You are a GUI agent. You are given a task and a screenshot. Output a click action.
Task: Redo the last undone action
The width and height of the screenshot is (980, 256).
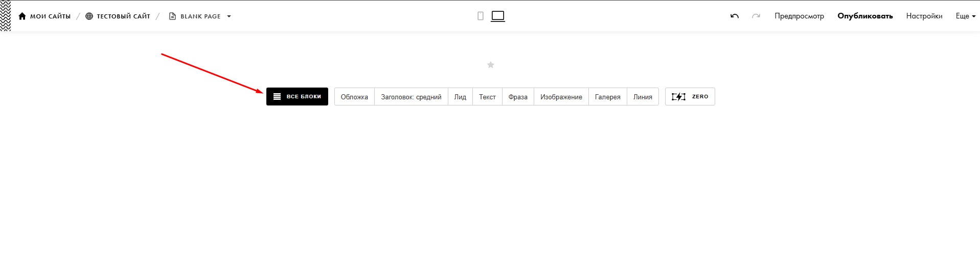tap(756, 16)
